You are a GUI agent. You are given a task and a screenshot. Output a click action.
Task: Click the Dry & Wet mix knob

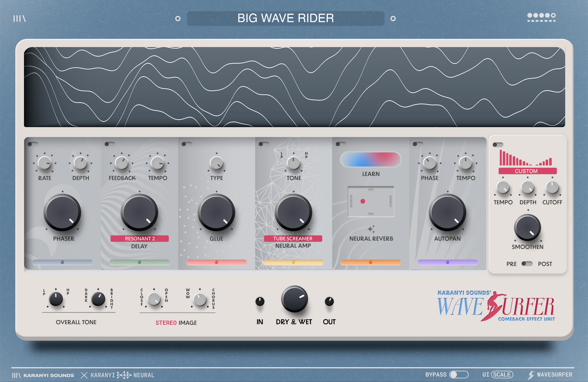click(x=294, y=299)
